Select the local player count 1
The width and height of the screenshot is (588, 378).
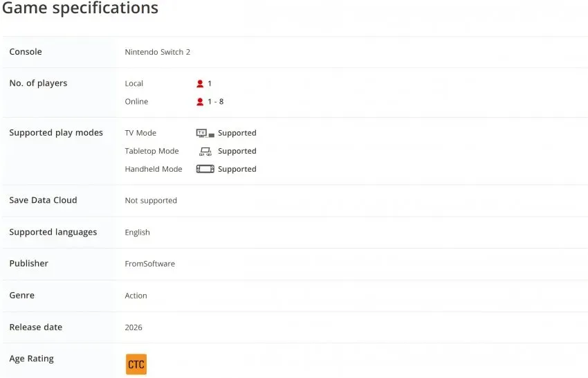tap(210, 84)
